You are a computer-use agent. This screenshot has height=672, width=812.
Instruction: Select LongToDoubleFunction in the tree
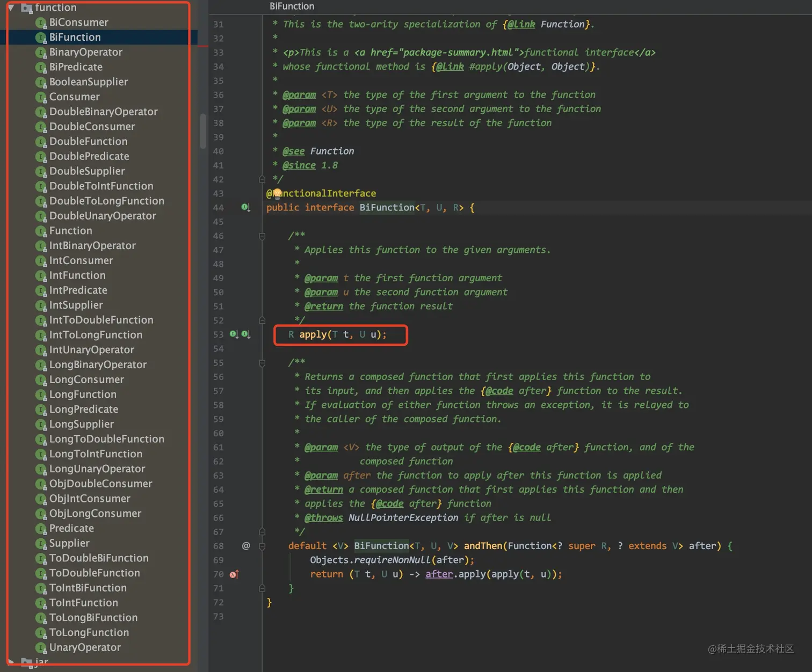(x=107, y=440)
